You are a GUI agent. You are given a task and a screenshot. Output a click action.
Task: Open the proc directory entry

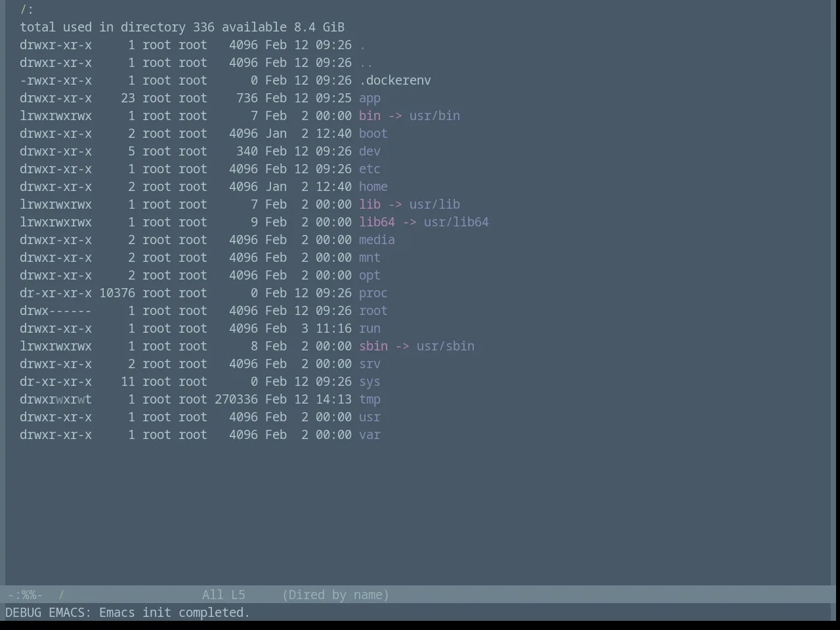pyautogui.click(x=373, y=293)
